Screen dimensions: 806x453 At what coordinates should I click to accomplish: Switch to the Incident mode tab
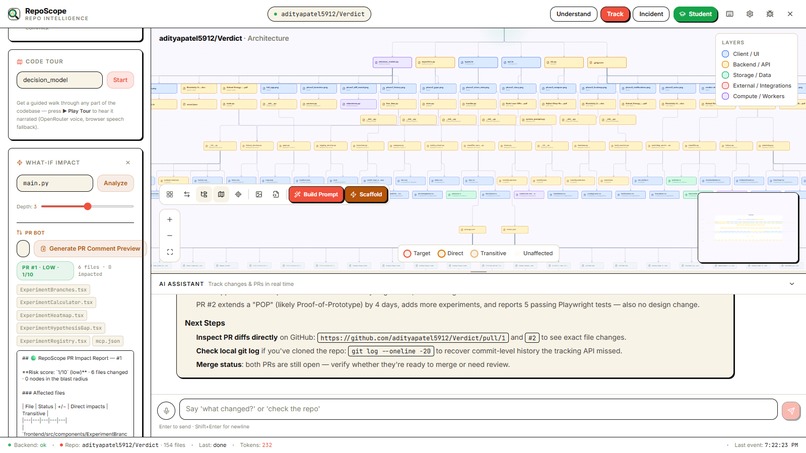[651, 14]
